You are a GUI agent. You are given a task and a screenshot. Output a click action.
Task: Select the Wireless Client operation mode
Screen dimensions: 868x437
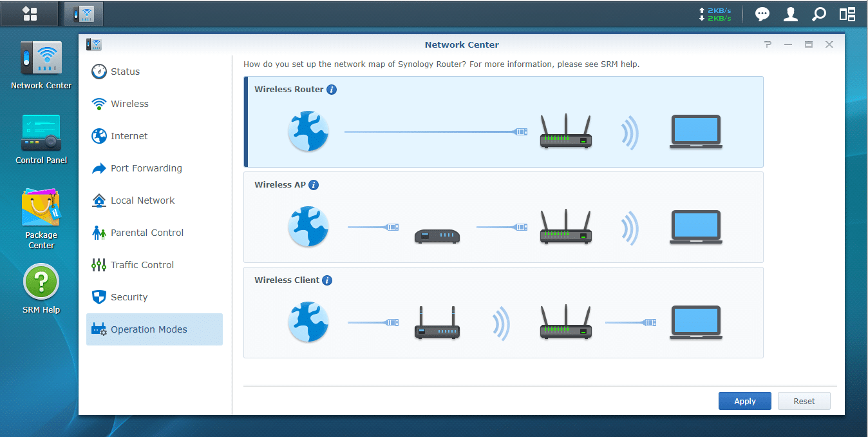503,313
